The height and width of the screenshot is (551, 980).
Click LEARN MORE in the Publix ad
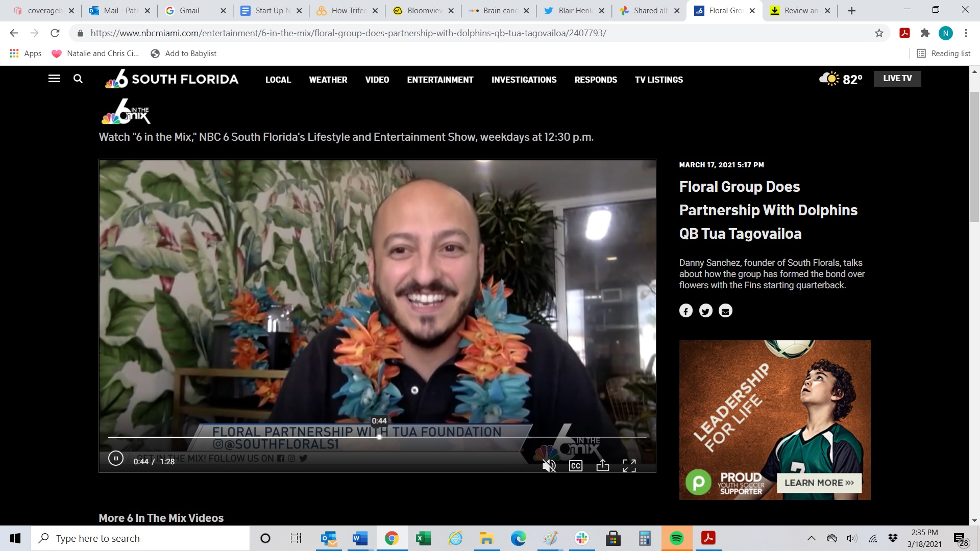pyautogui.click(x=819, y=483)
